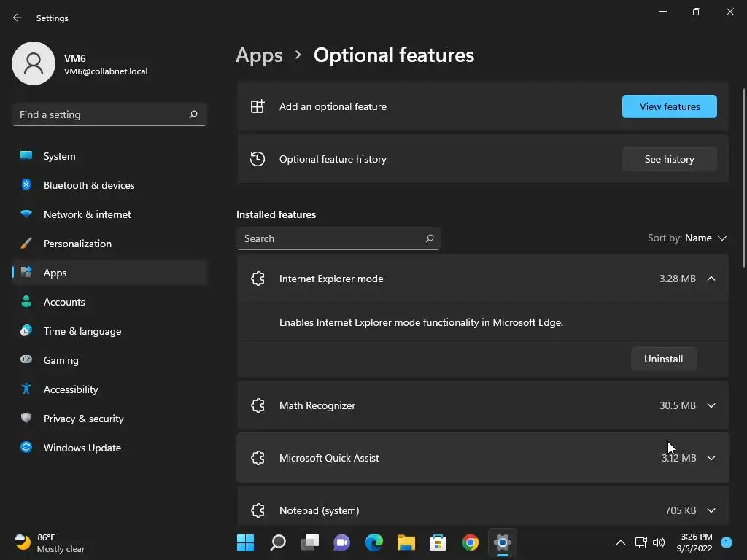The width and height of the screenshot is (747, 560).
Task: Click the Windows Start button
Action: click(246, 542)
